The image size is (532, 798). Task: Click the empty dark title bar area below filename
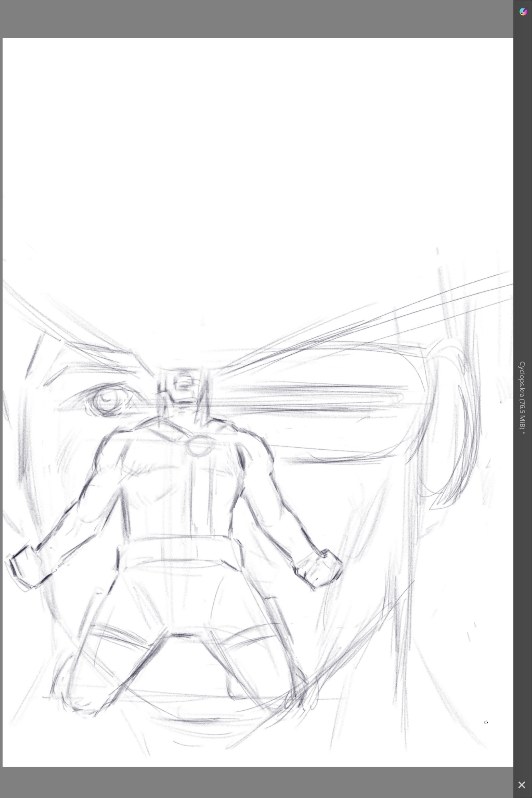pyautogui.click(x=522, y=598)
